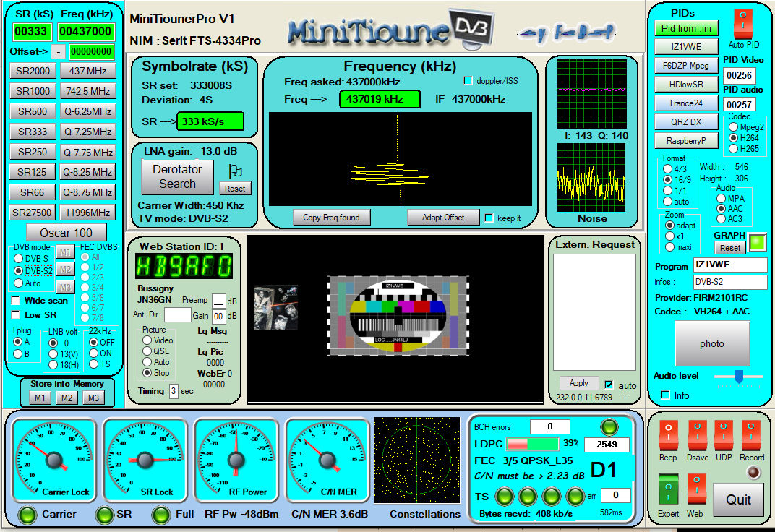The image size is (775, 532).
Task: Toggle the Dsave rocker switch
Action: click(698, 436)
